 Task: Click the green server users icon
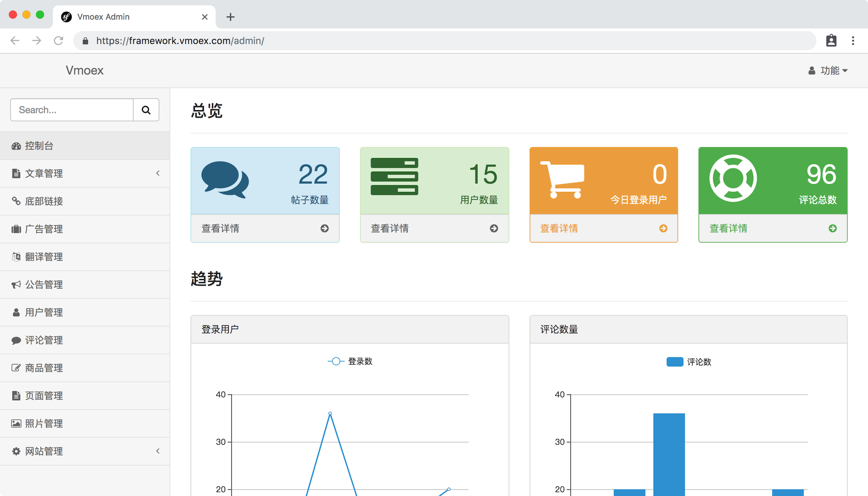pos(394,177)
